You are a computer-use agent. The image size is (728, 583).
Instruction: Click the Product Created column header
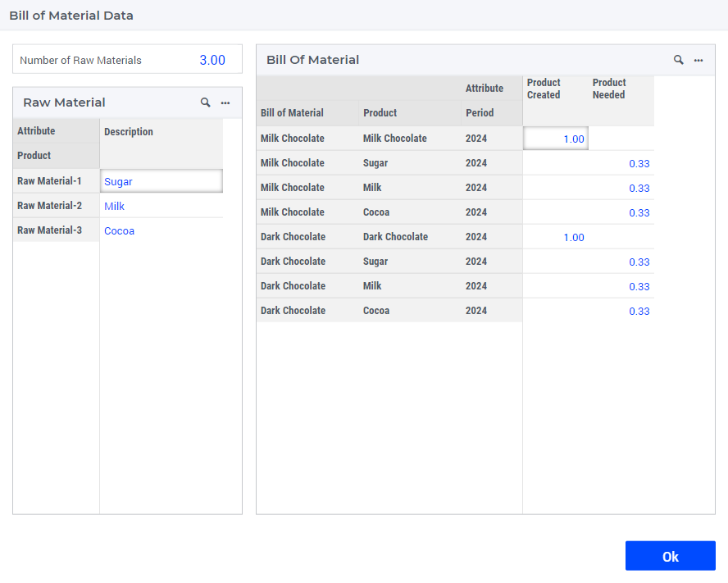pos(555,101)
